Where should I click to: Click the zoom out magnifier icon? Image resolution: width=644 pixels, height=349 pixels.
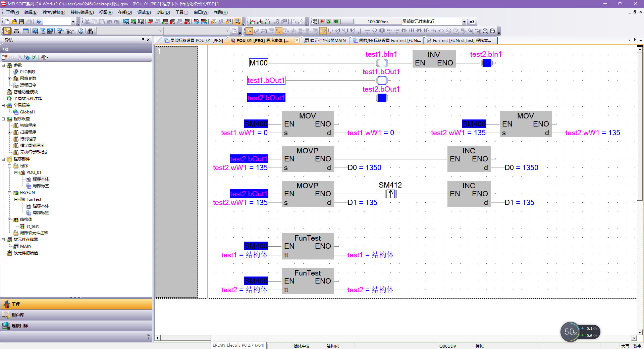(492, 31)
